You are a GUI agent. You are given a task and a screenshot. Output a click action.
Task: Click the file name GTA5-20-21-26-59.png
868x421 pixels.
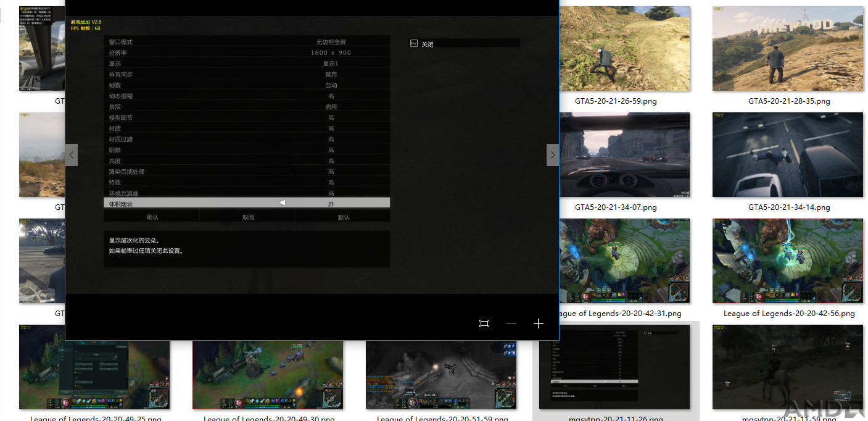(x=616, y=101)
